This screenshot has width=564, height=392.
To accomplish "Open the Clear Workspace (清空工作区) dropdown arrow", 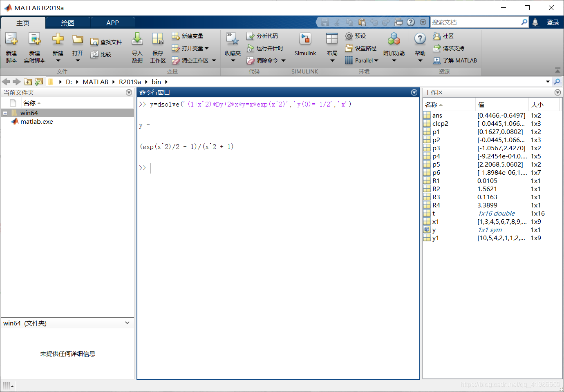I will pos(214,60).
